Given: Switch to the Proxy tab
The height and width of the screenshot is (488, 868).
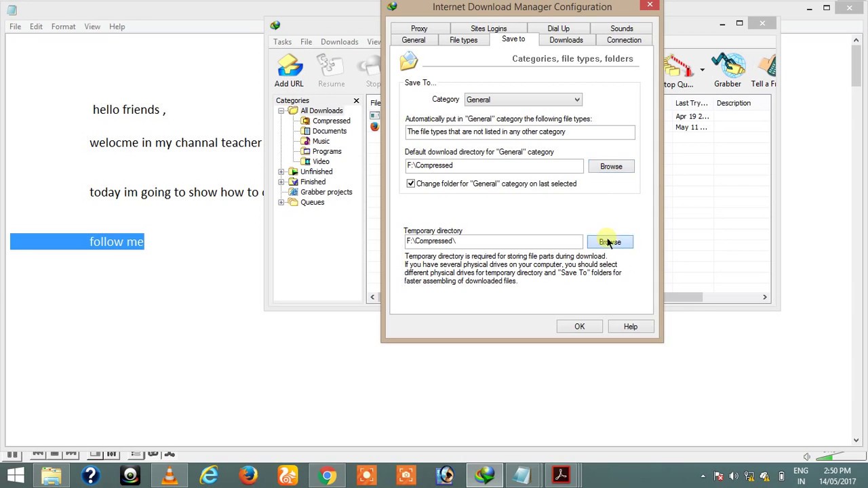Looking at the screenshot, I should tap(419, 28).
